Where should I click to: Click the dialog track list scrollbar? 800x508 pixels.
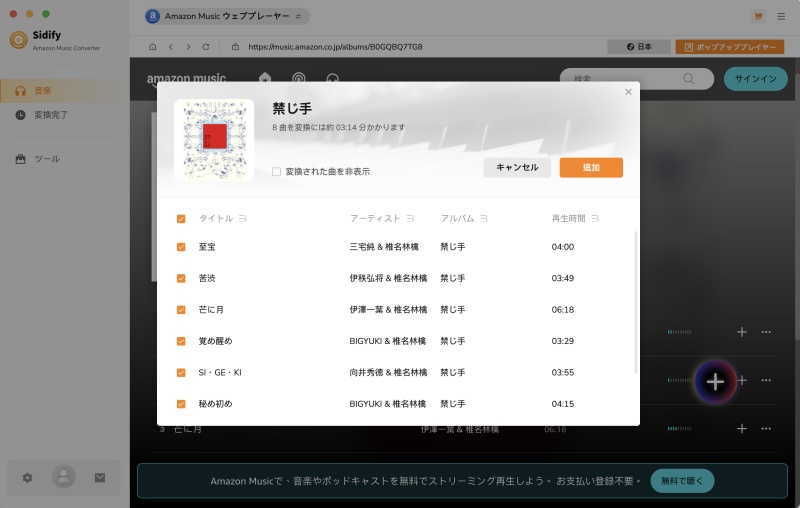tap(636, 302)
